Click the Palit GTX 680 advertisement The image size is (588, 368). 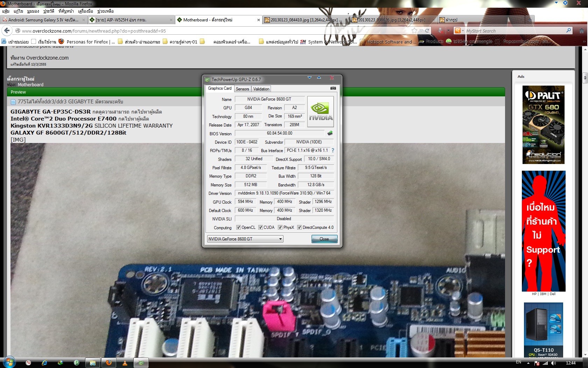(544, 125)
